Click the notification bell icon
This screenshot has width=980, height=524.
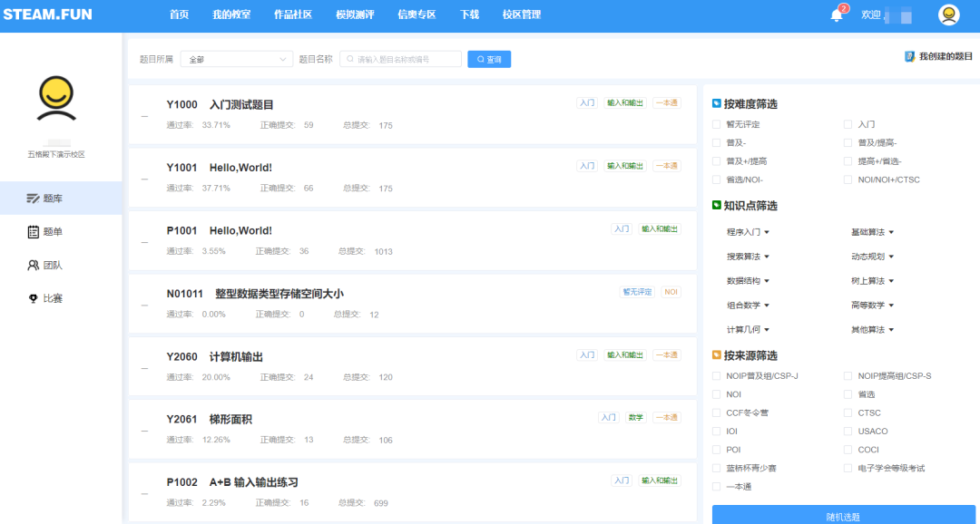(836, 15)
